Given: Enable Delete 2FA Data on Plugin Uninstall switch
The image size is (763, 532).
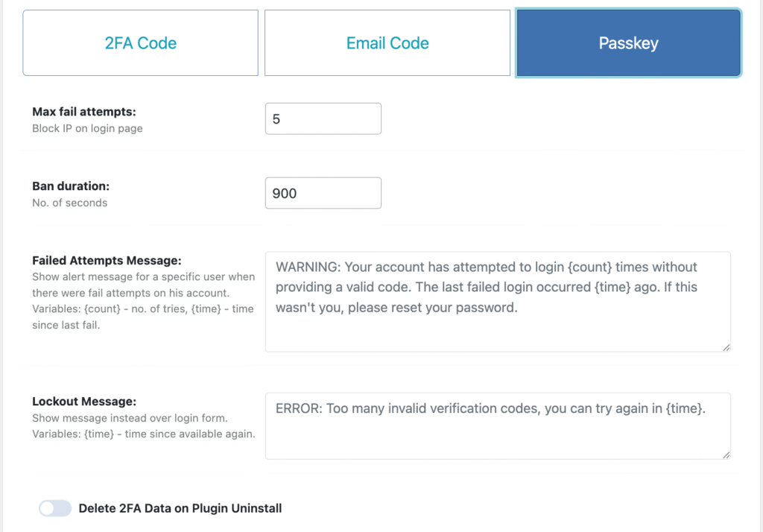Looking at the screenshot, I should [55, 508].
